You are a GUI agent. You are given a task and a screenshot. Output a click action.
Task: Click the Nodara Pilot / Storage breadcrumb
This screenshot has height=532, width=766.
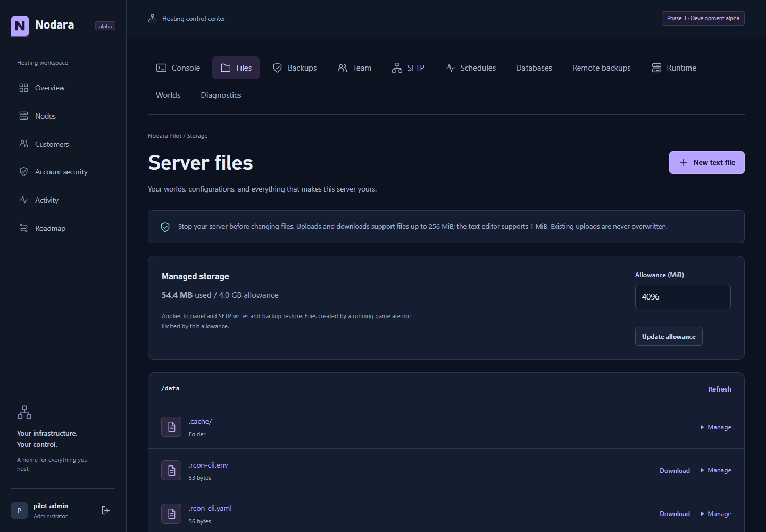click(x=178, y=136)
